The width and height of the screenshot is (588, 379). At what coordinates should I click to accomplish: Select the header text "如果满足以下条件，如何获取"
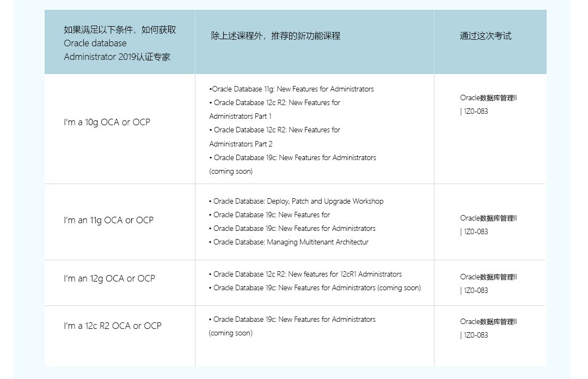pyautogui.click(x=120, y=29)
